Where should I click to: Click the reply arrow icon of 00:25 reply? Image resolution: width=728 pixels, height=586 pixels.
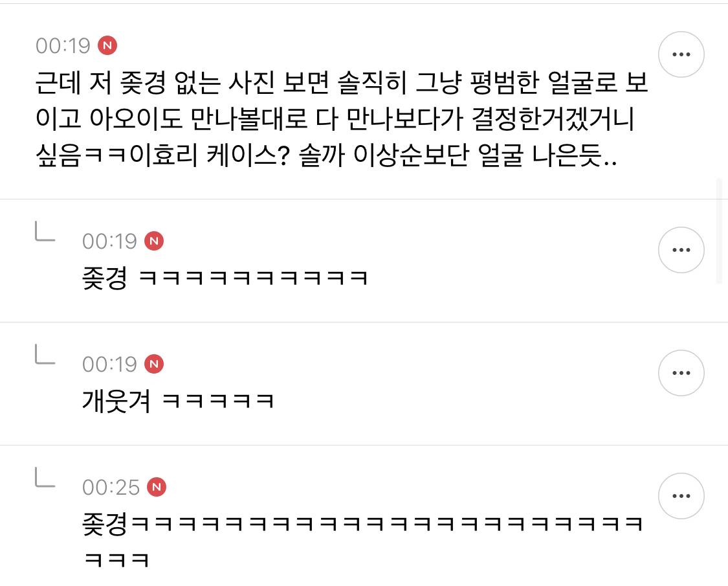[x=45, y=477]
